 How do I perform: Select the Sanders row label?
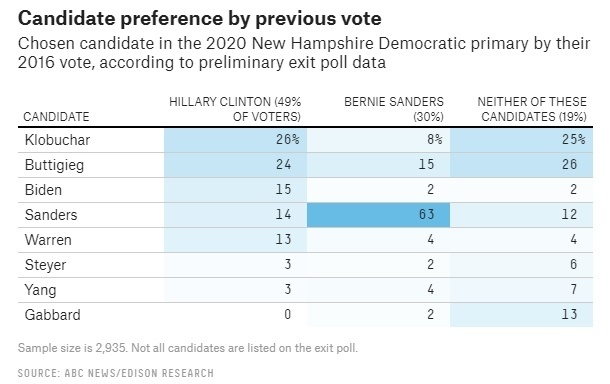point(51,215)
